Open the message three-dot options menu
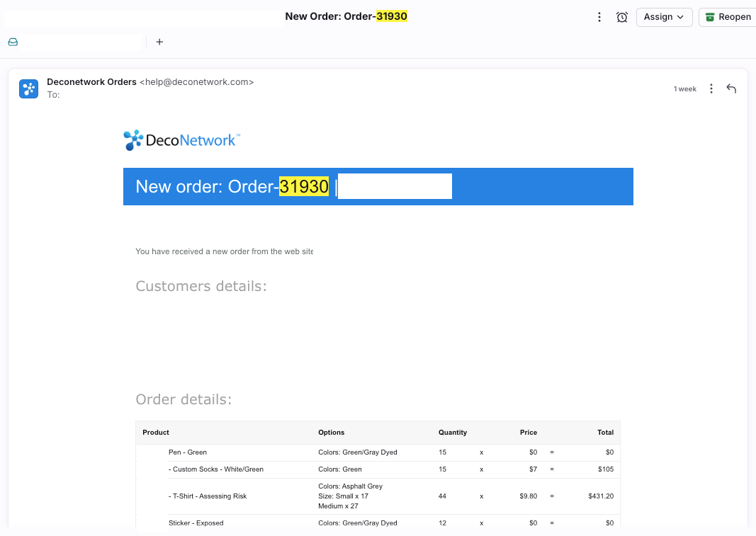 [711, 89]
